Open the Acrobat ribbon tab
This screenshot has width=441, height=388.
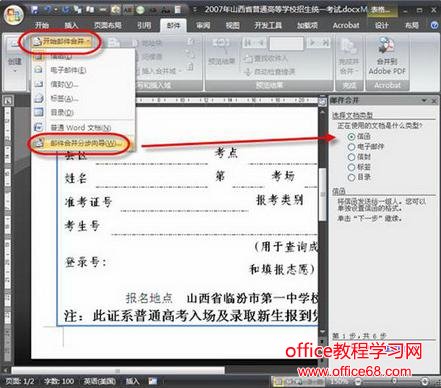click(x=346, y=25)
